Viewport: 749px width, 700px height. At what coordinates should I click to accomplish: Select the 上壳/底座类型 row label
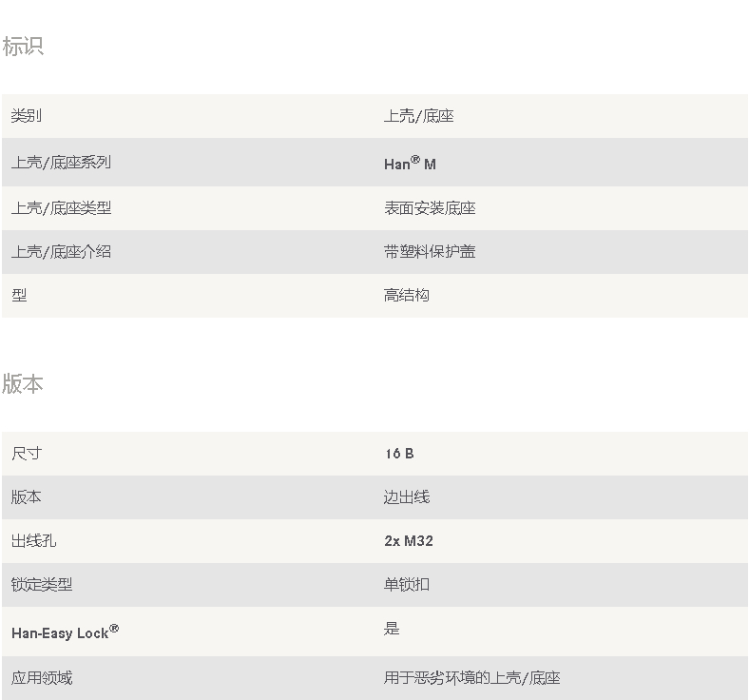[61, 208]
